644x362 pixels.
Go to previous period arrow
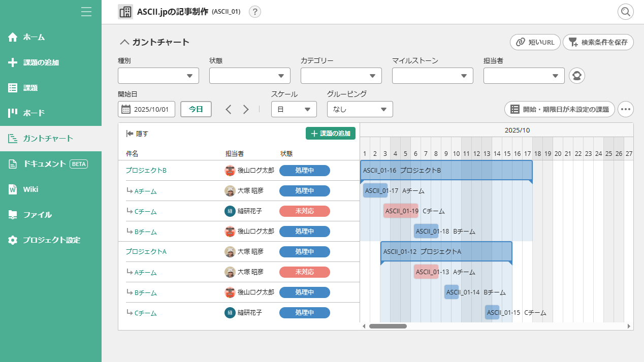click(x=229, y=109)
